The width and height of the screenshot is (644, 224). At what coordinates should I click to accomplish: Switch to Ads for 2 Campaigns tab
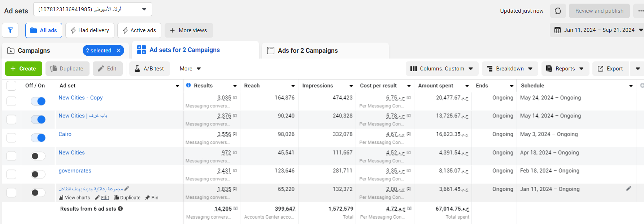(308, 51)
